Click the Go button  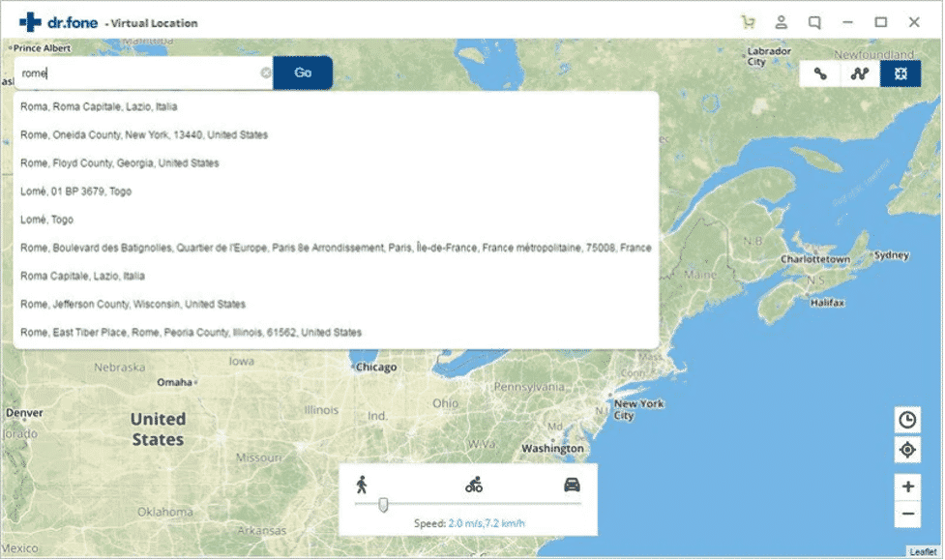(303, 73)
